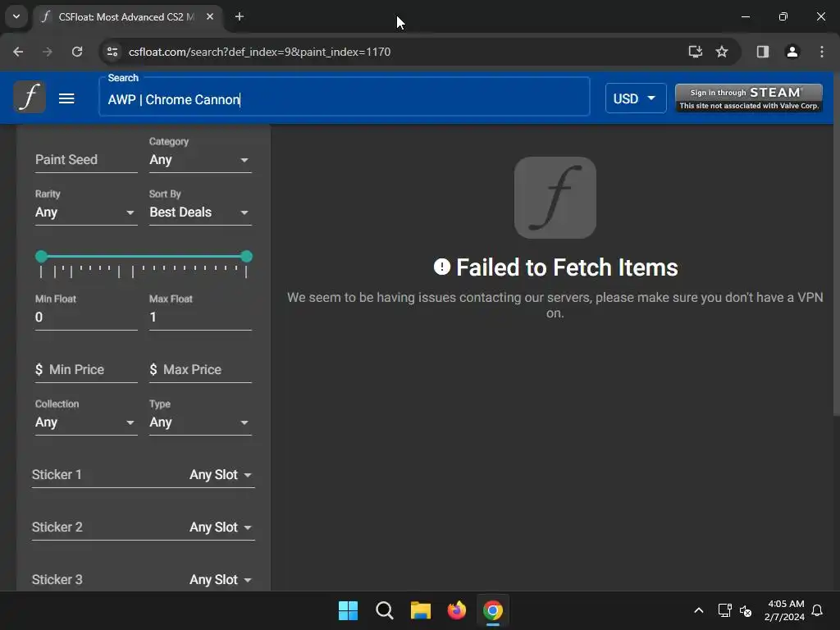Click the taskbar clock showing 4:05 AM
Screen dimensions: 840x630
point(785,610)
